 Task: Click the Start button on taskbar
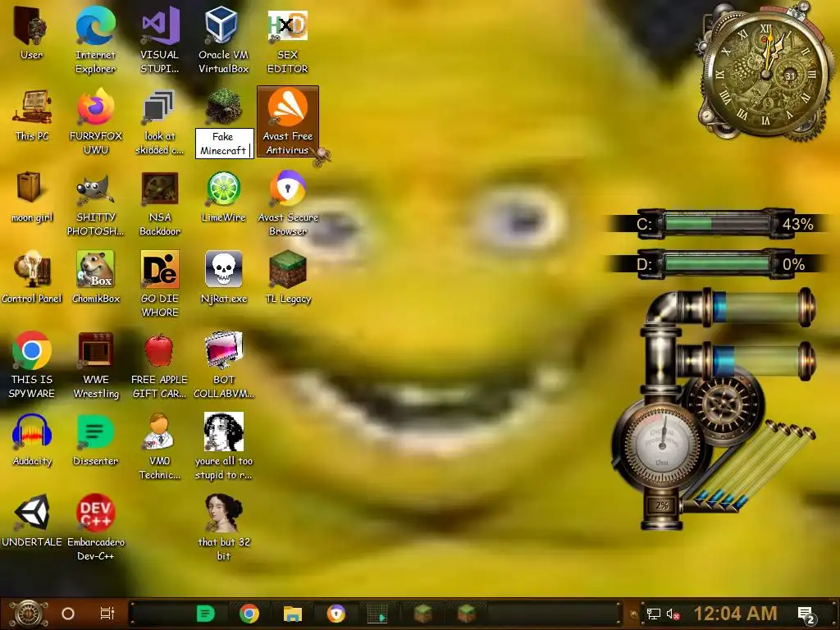point(29,614)
